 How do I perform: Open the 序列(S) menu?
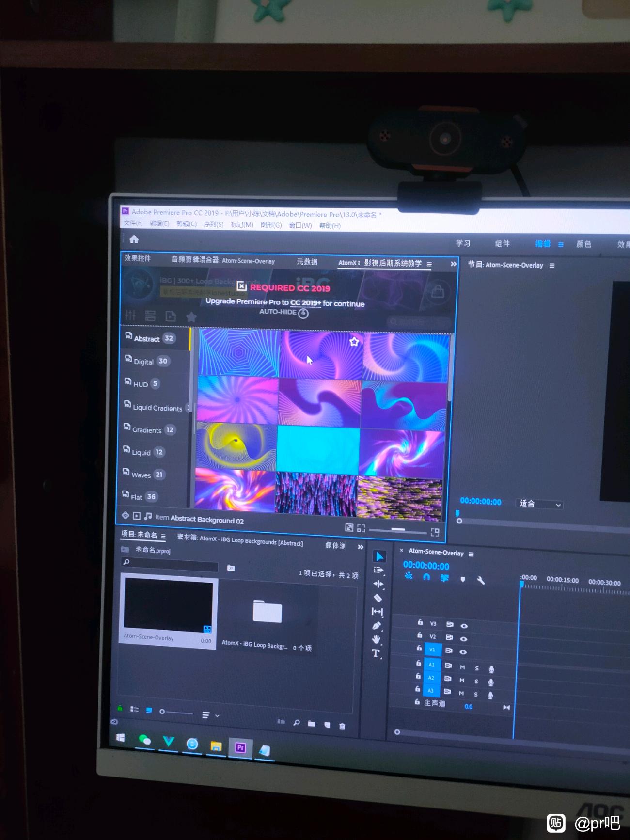213,224
